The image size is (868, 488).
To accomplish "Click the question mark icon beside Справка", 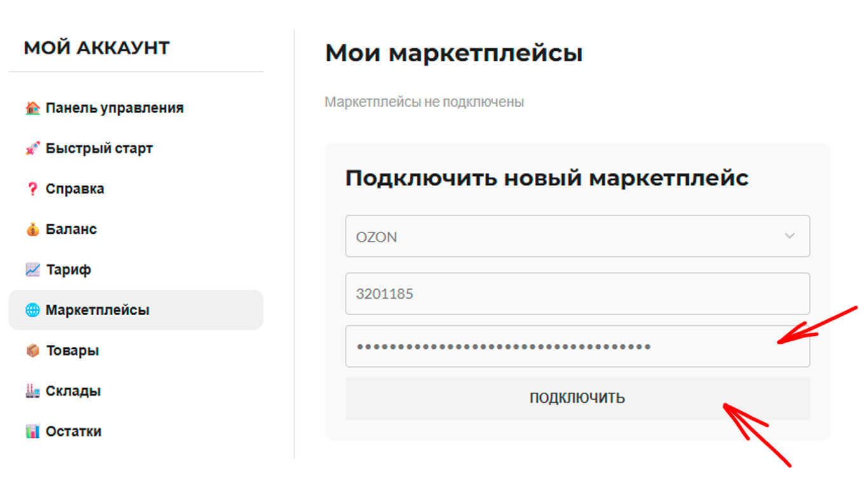I will click(32, 189).
